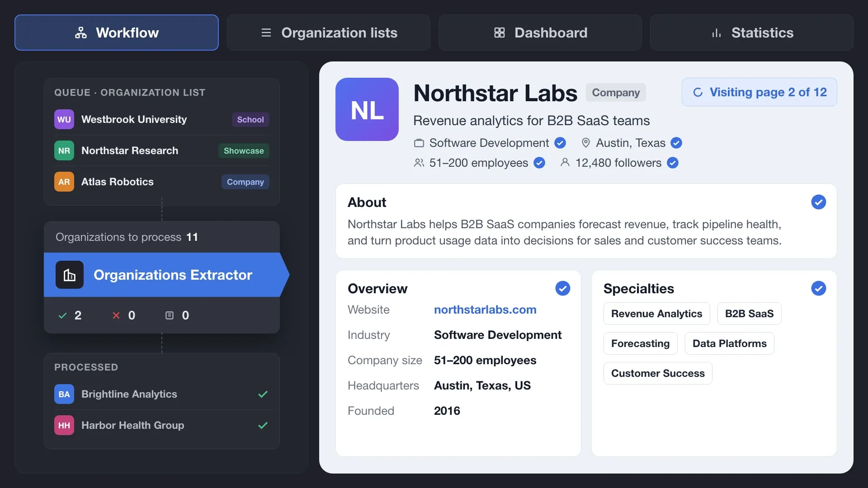Select Atlas Robotics in the queue

(x=162, y=182)
